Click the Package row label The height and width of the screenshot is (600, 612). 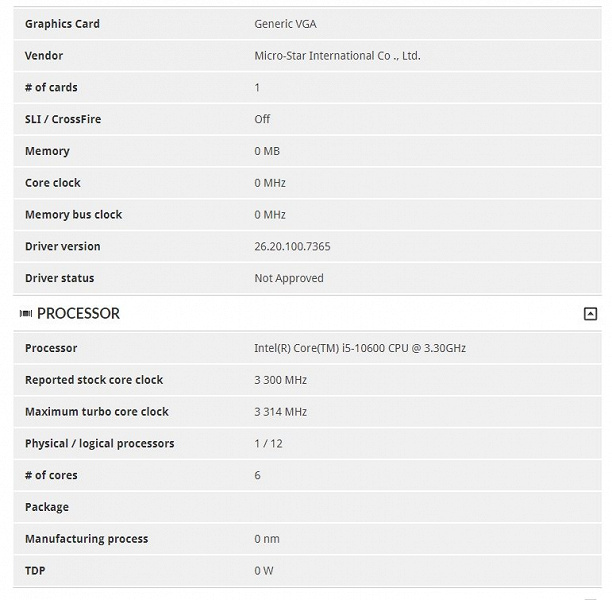click(x=47, y=507)
